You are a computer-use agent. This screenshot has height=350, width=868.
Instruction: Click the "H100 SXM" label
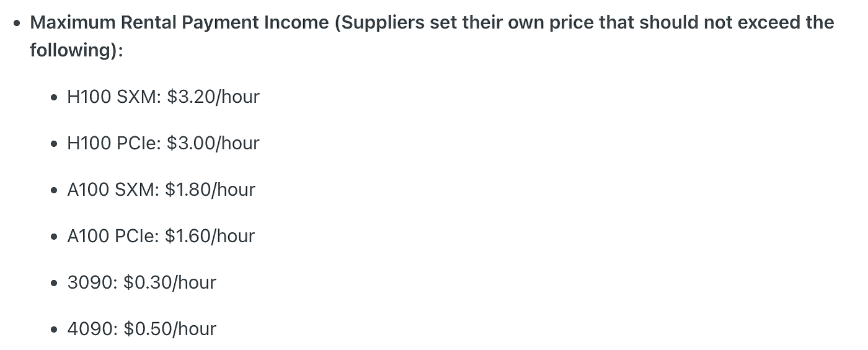coord(112,97)
